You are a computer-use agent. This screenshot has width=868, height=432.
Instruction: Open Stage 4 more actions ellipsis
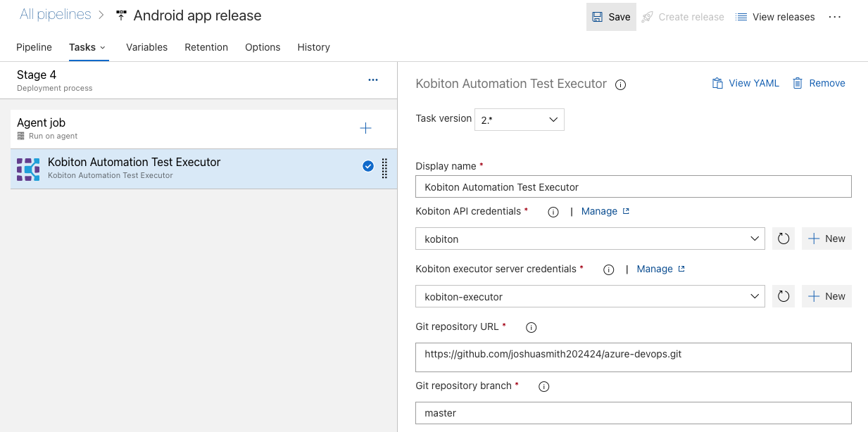point(373,80)
